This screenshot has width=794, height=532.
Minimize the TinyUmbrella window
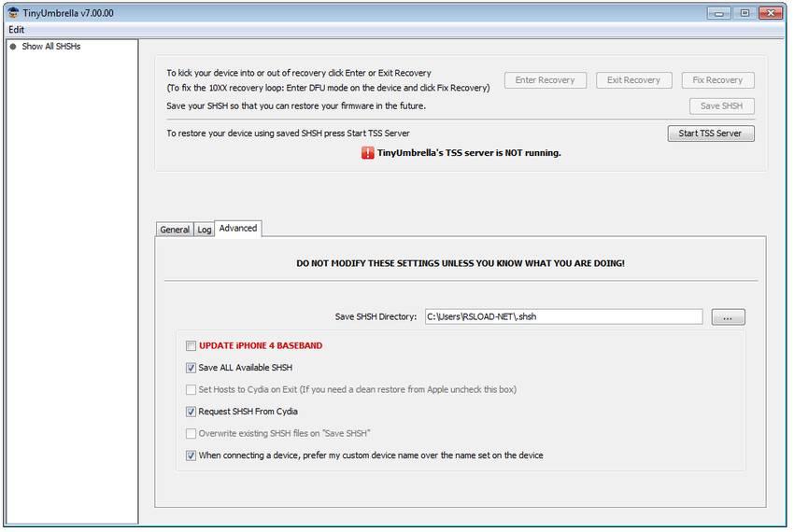[x=718, y=13]
